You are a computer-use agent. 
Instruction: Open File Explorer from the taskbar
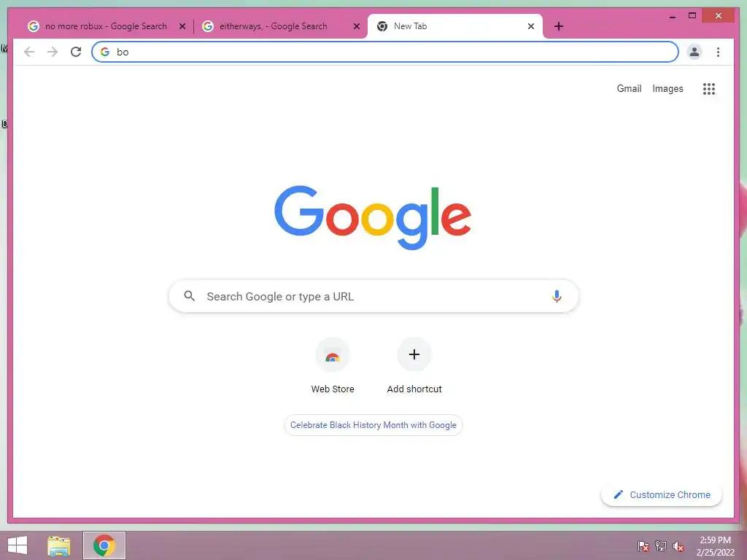pos(59,545)
